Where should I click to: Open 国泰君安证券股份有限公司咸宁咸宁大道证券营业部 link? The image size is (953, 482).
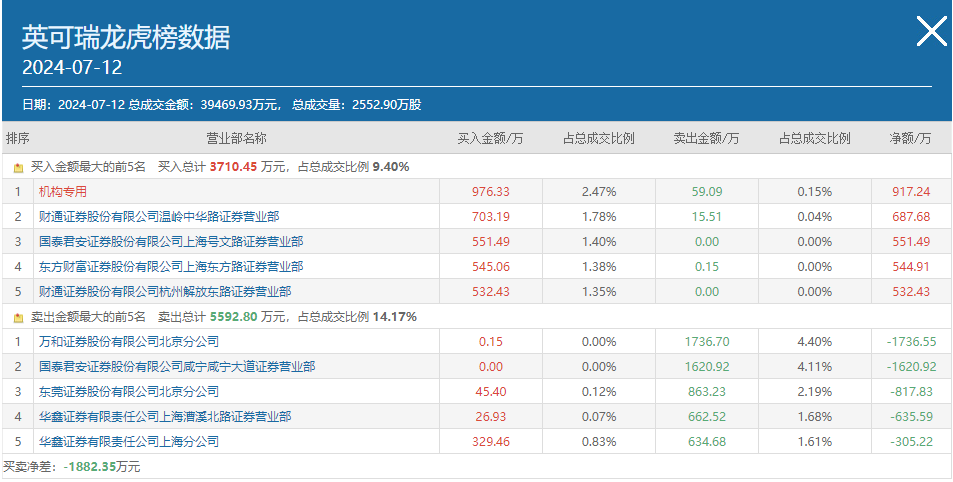(x=177, y=367)
